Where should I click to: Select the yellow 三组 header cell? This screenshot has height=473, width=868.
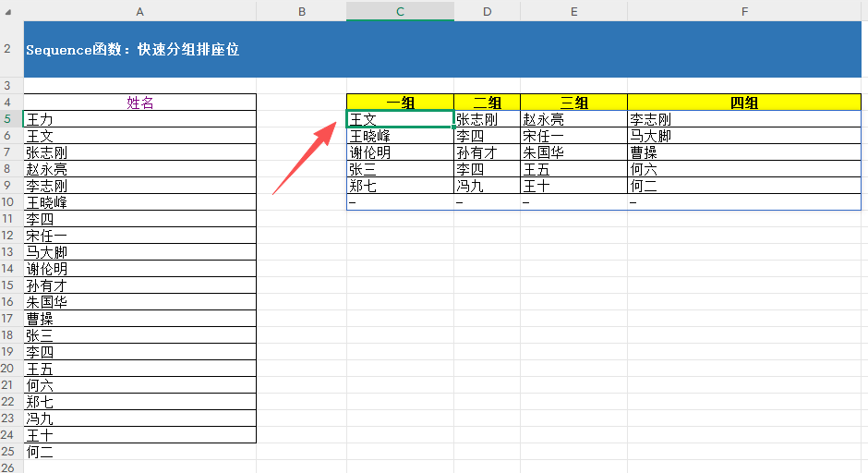click(574, 103)
